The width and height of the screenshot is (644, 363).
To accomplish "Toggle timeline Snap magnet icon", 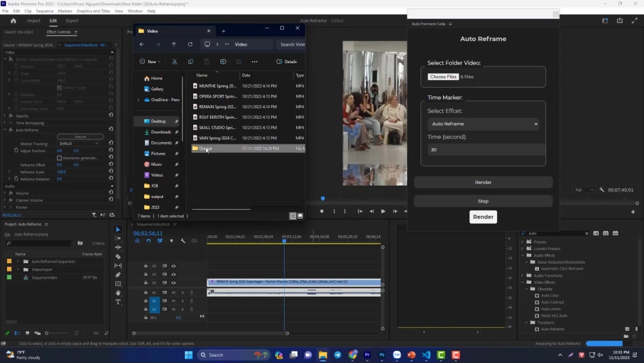I will point(148,241).
